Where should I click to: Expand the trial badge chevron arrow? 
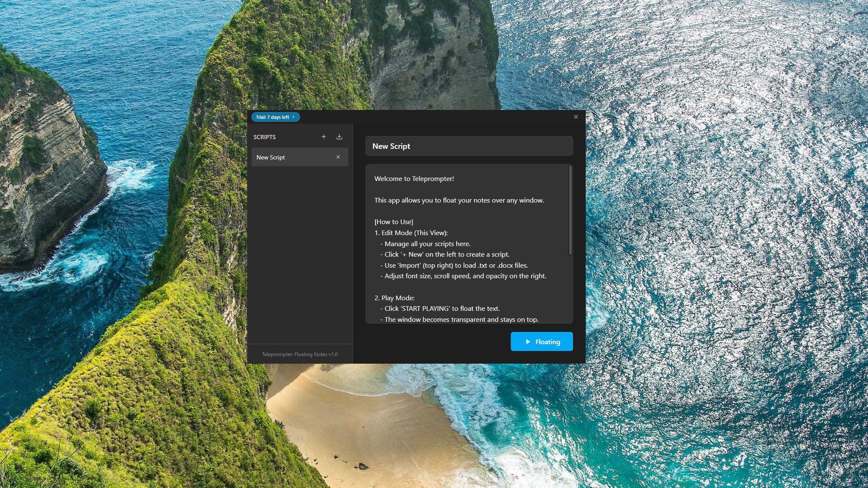293,117
